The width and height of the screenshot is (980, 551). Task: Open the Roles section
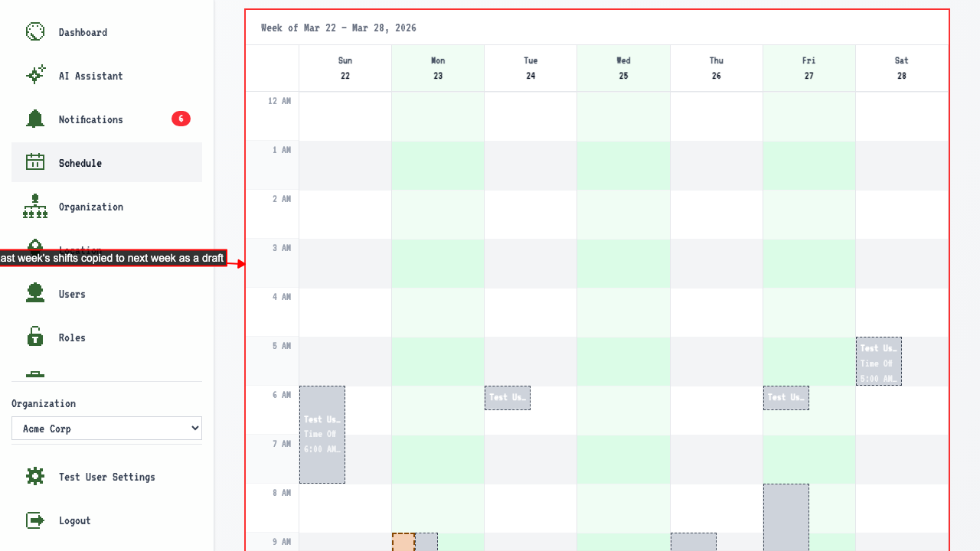106,337
